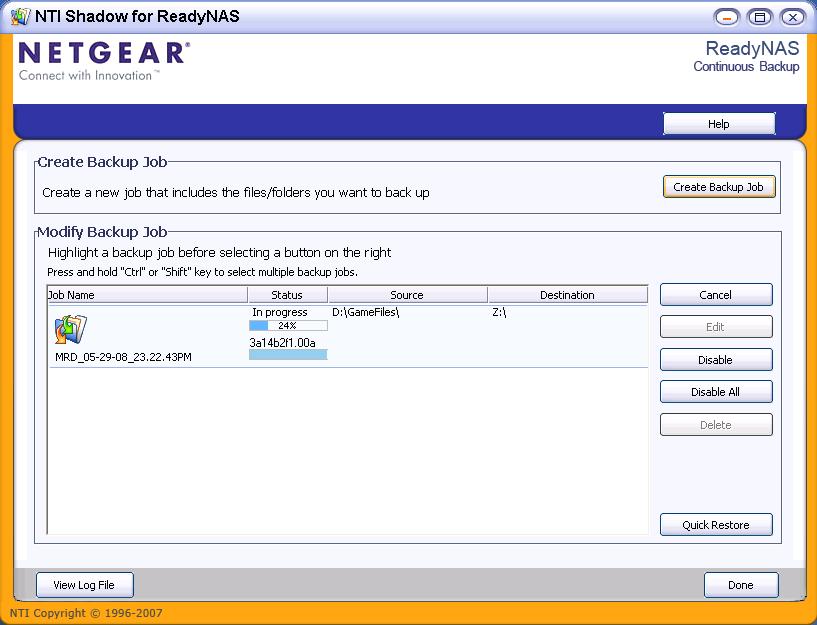Image resolution: width=817 pixels, height=625 pixels.
Task: Maximize the NTI Shadow window
Action: click(760, 17)
